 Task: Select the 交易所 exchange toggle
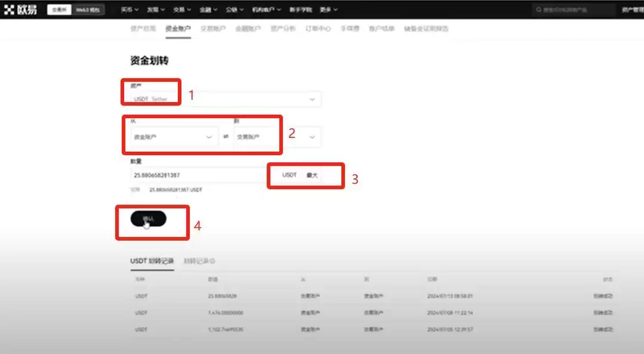(x=60, y=10)
